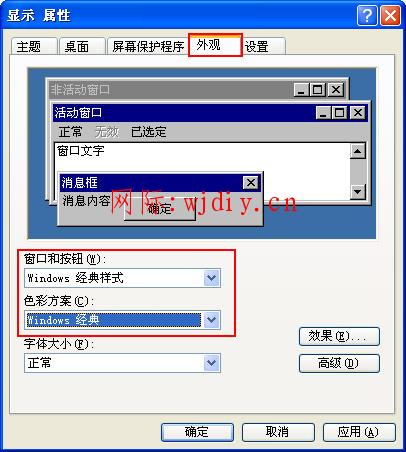Go to the 设置 tab
The height and width of the screenshot is (452, 406).
[x=263, y=46]
